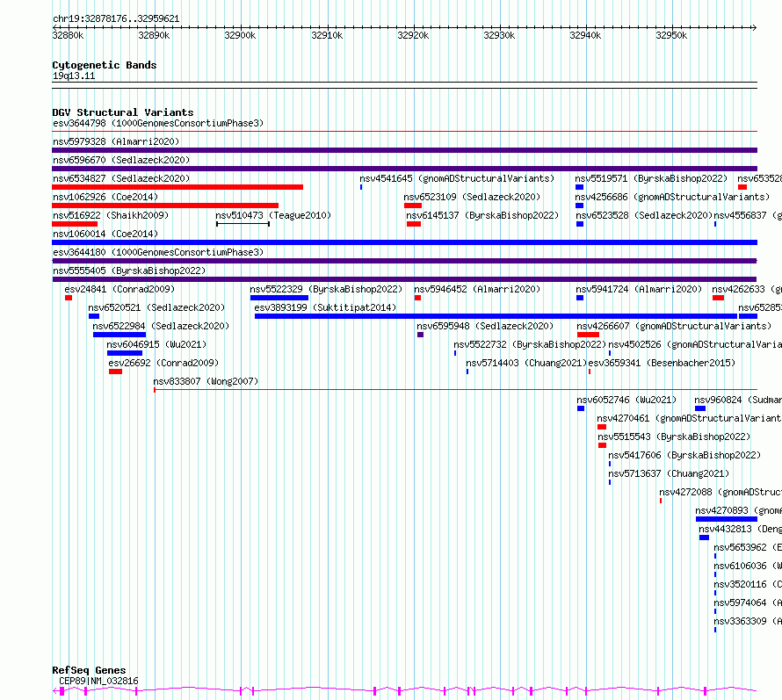Click the 32900k ruler tick label
782x700 pixels.
240,35
